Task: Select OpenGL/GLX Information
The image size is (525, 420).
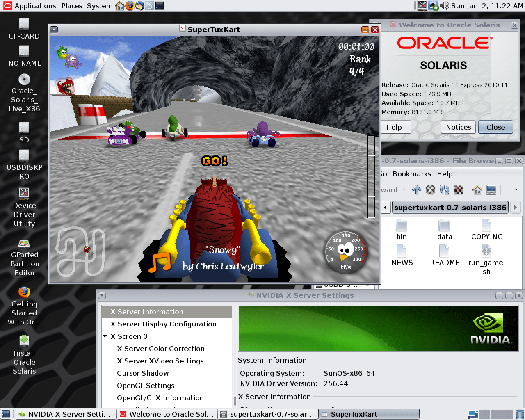Action: coord(167,398)
